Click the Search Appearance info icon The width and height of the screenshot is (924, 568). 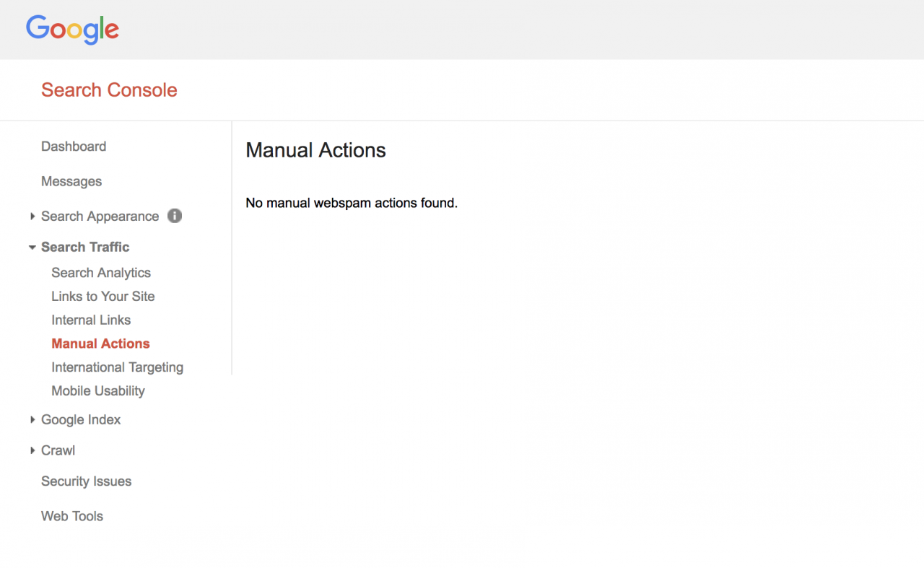coord(175,216)
